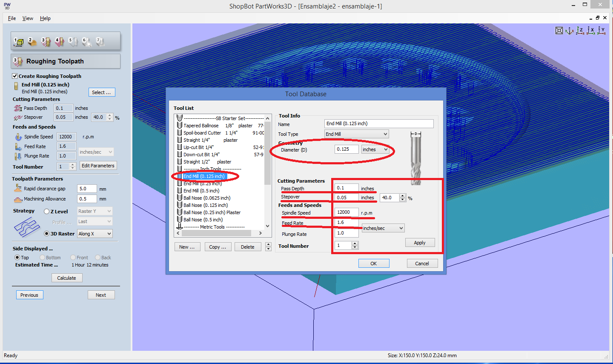
Task: Click Feed Rate icon in left panel
Action: [x=18, y=146]
